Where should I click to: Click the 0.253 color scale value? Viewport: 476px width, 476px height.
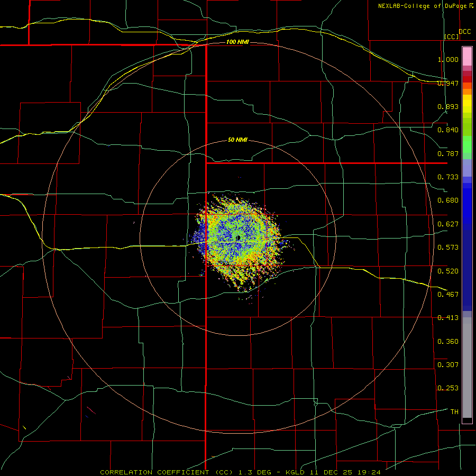click(448, 388)
